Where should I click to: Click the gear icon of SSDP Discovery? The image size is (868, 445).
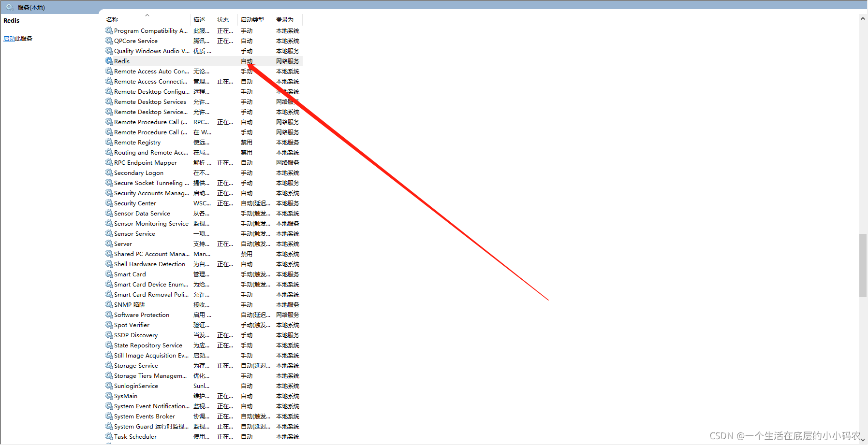pos(109,335)
